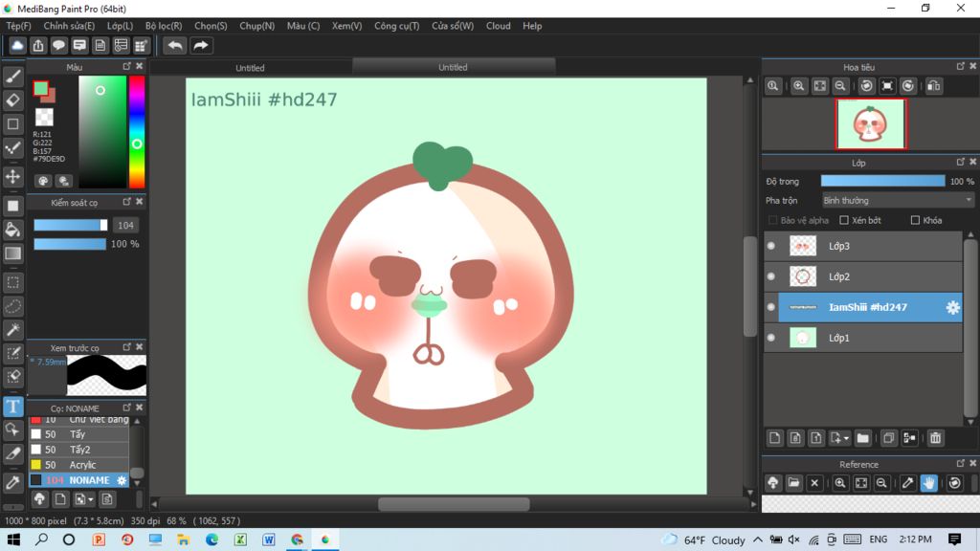Activate the Text tool
980x551 pixels.
pos(12,407)
